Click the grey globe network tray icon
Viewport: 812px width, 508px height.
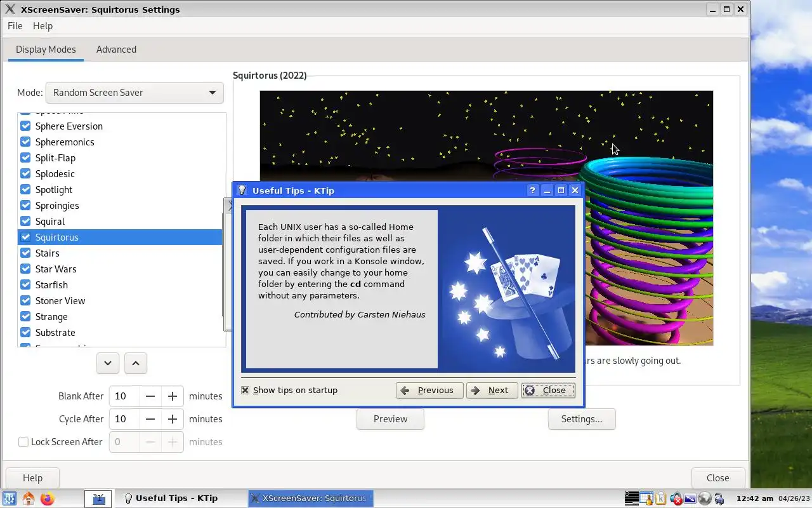click(704, 498)
